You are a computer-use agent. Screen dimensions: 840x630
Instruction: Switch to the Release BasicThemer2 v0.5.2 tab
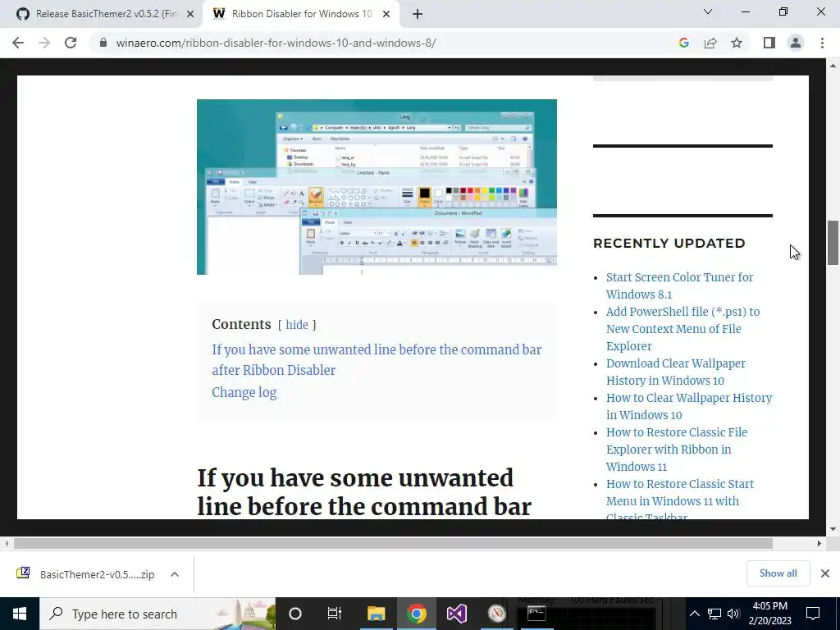click(x=106, y=14)
